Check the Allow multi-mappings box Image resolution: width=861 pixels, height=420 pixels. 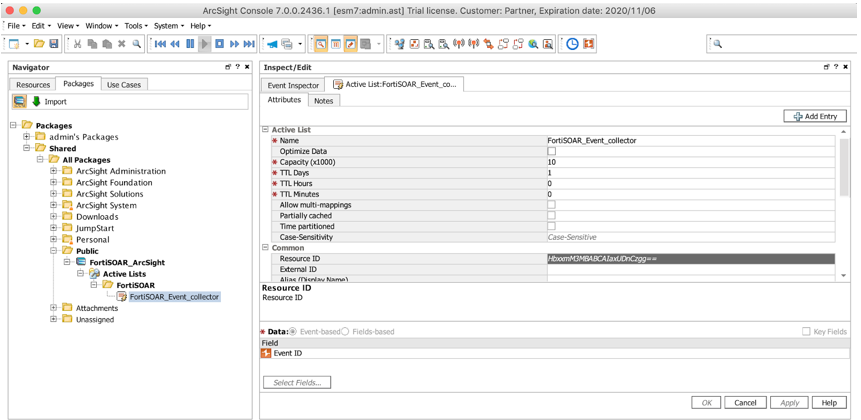[x=551, y=205]
